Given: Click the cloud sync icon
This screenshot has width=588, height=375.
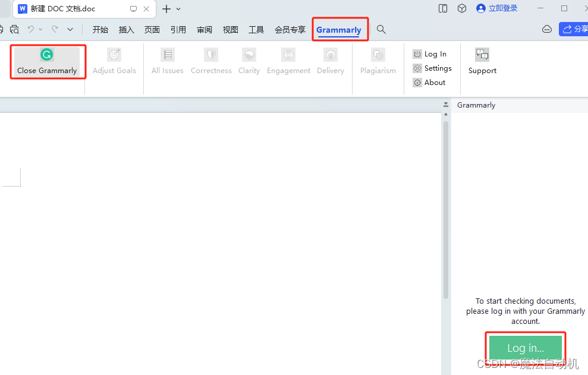Looking at the screenshot, I should click(x=547, y=29).
